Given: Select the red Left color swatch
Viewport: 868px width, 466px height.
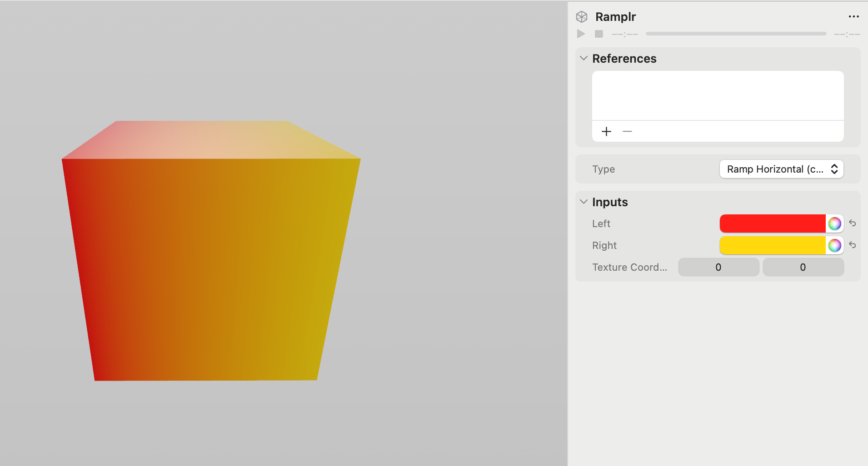Looking at the screenshot, I should [773, 223].
